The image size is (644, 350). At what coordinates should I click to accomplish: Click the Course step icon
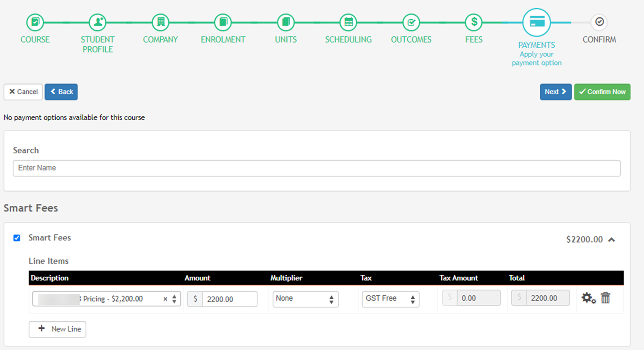[x=35, y=22]
